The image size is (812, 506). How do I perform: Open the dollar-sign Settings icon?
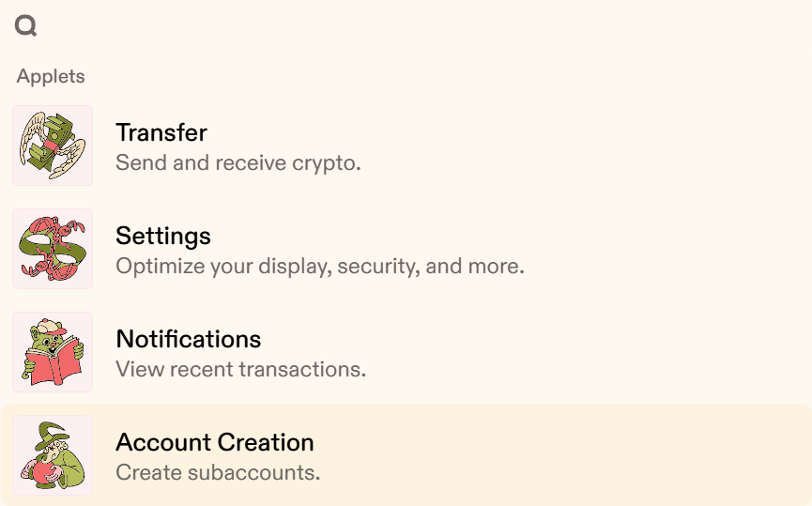click(x=53, y=249)
